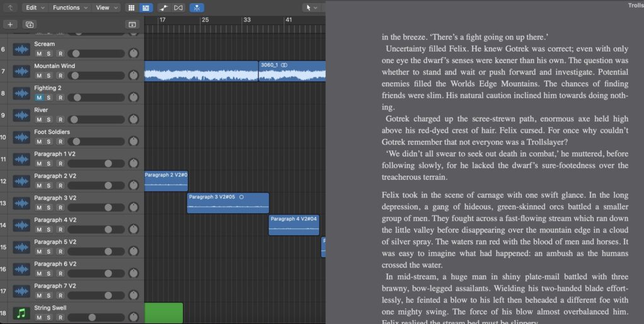This screenshot has height=324, width=644.
Task: Click "In mid-stream" paragraph in the document
Action: coord(505,299)
